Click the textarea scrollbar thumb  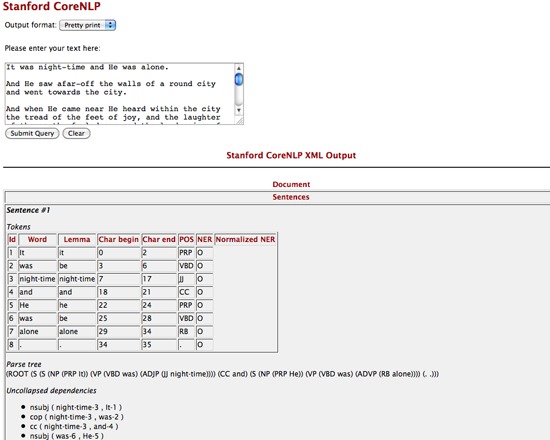click(x=239, y=80)
